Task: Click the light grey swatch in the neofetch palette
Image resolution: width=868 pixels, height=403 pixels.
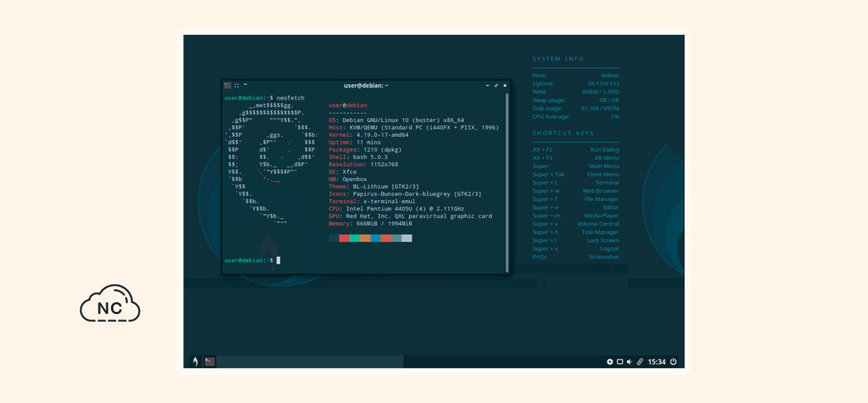Action: [x=407, y=238]
